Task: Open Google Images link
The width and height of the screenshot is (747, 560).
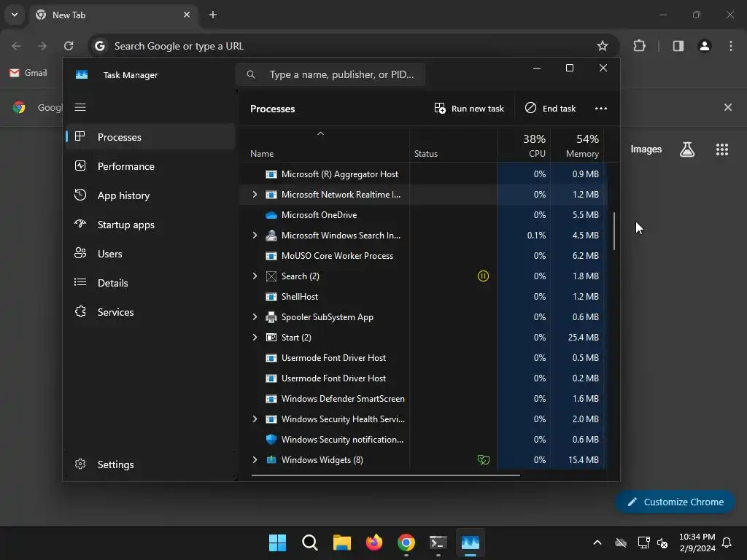Action: tap(646, 149)
